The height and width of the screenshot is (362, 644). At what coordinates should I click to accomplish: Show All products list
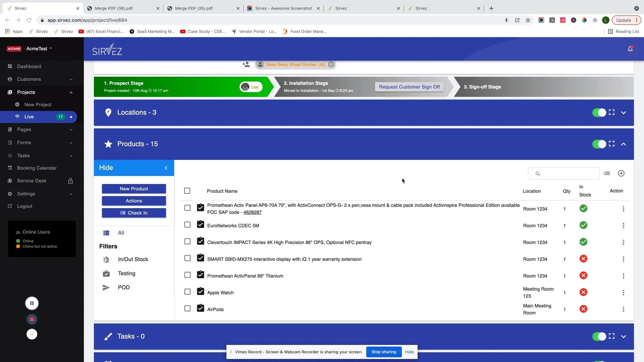point(121,233)
